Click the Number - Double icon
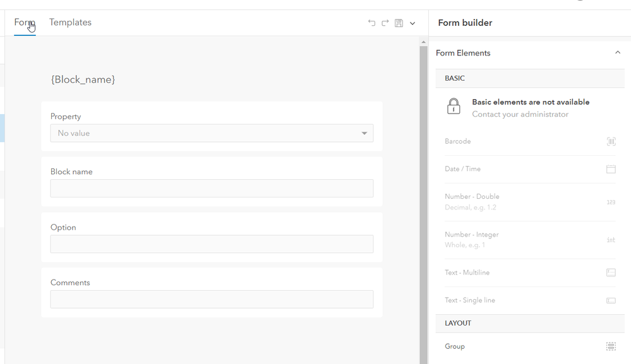 click(x=611, y=202)
